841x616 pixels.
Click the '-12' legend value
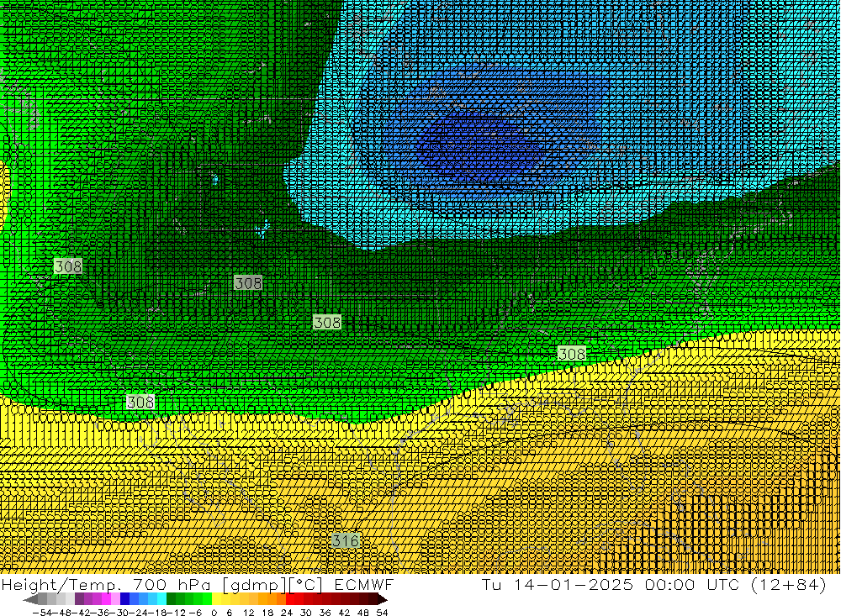(176, 613)
